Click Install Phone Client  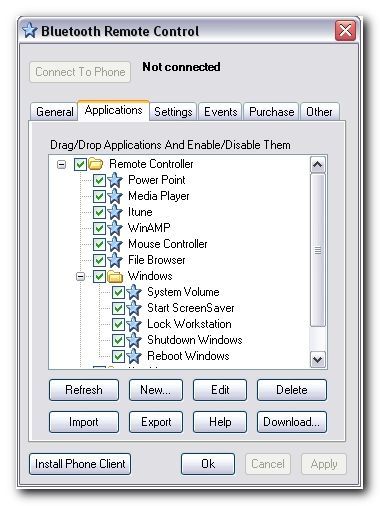[x=80, y=464]
